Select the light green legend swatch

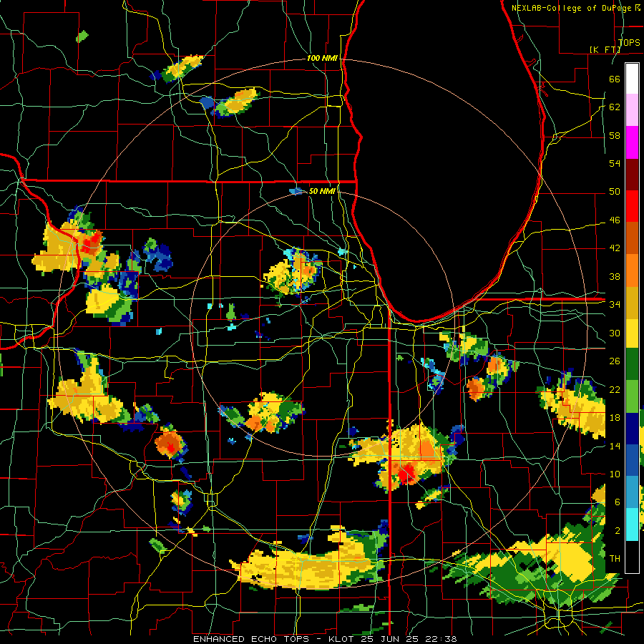pyautogui.click(x=632, y=396)
